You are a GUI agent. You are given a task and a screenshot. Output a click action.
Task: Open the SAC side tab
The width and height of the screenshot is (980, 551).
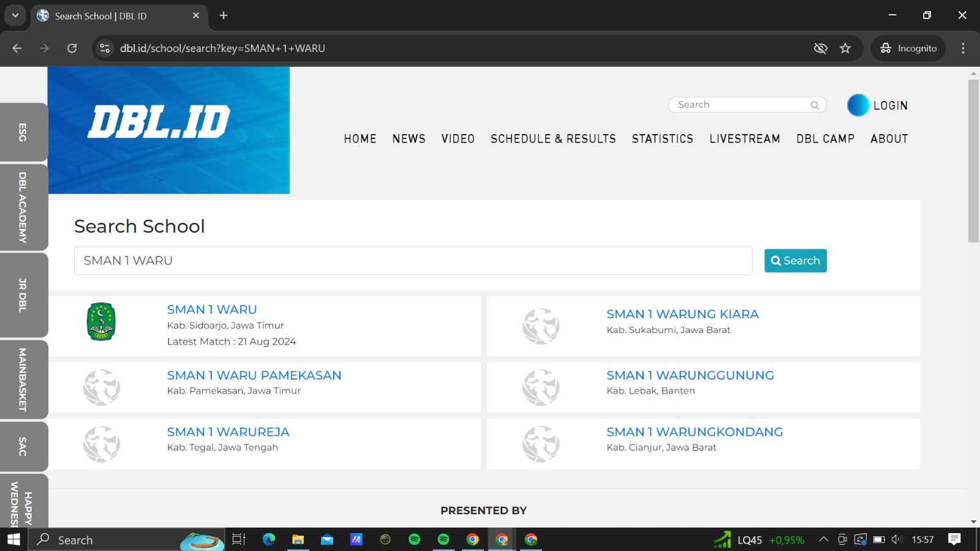coord(23,446)
